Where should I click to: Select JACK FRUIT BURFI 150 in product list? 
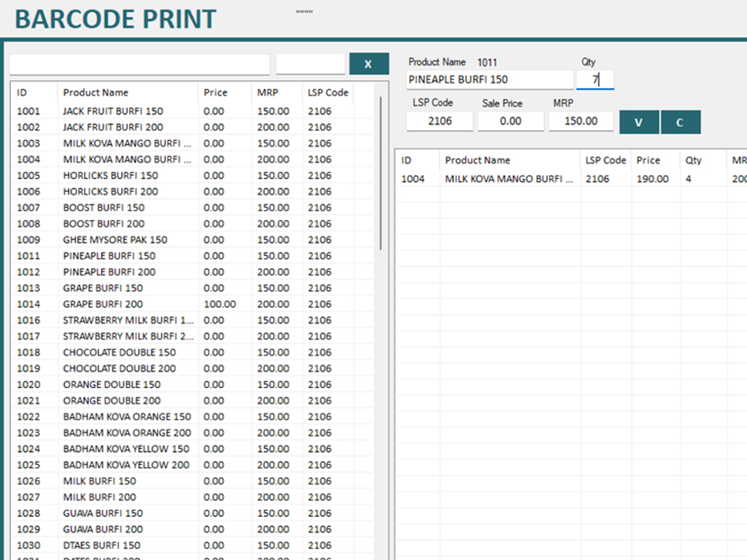[x=192, y=111]
